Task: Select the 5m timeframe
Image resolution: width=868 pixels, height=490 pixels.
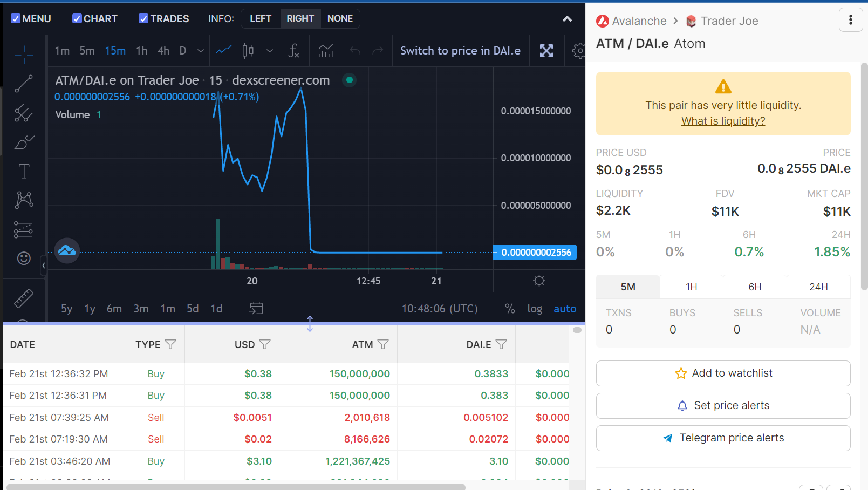Action: (x=87, y=51)
